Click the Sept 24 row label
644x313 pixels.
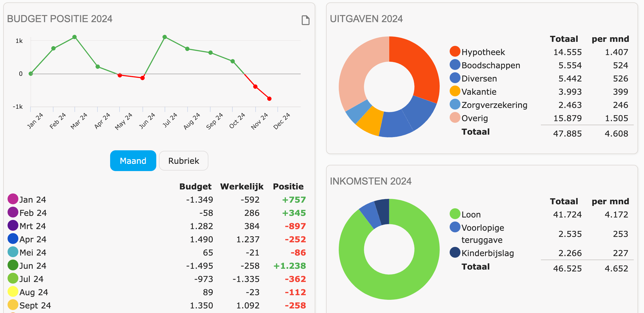coord(35,305)
